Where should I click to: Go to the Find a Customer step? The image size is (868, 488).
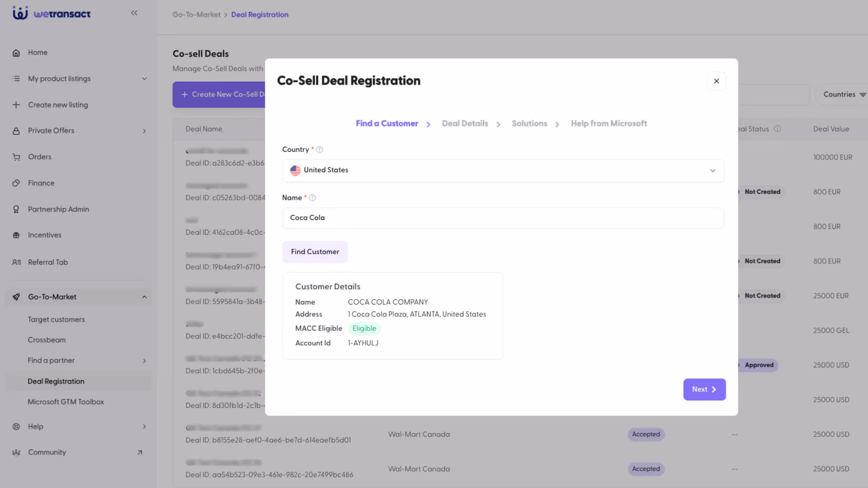(387, 124)
